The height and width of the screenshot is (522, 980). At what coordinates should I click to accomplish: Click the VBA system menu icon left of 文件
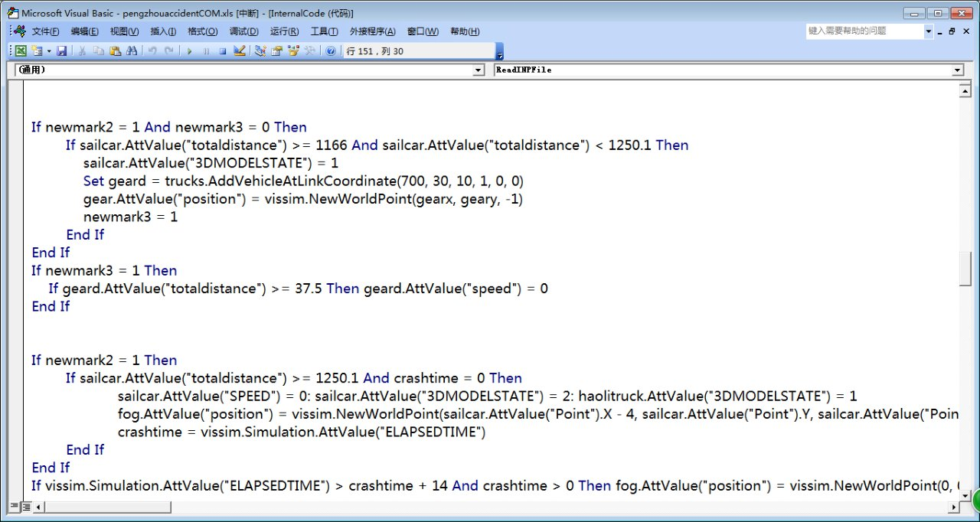tap(19, 31)
